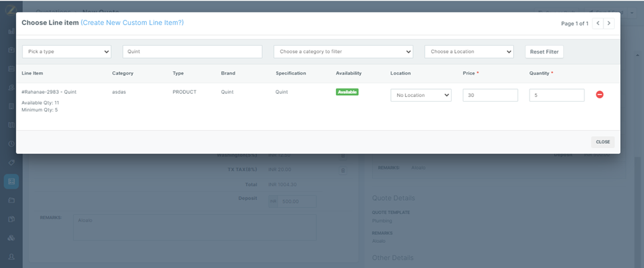644x268 pixels.
Task: Delete the TX TAX(8%) row trash icon
Action: (343, 170)
